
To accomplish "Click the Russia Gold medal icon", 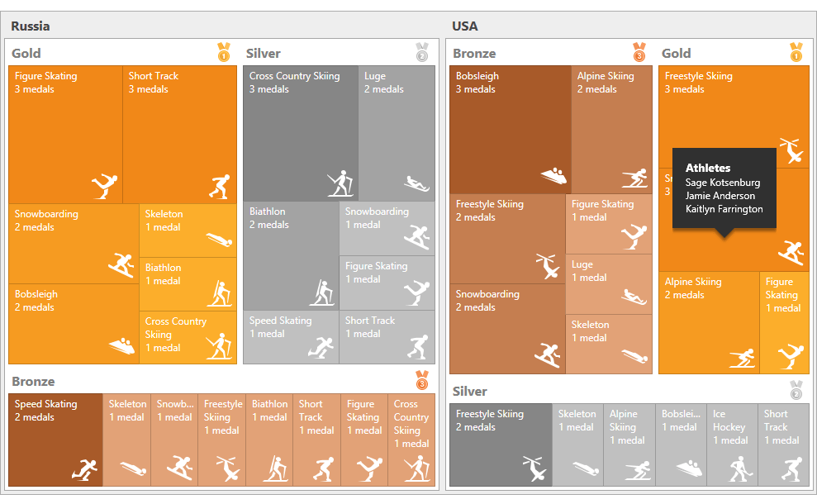I will [223, 53].
